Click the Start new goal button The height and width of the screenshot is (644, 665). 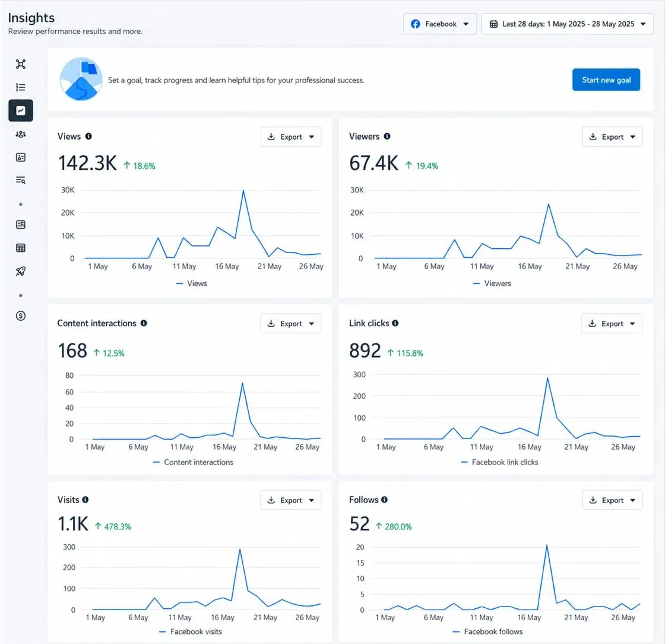click(606, 80)
